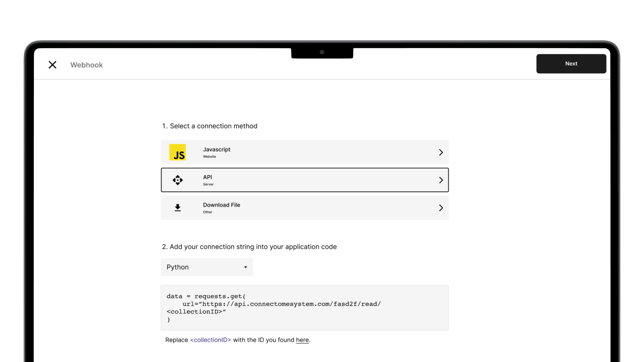Image resolution: width=644 pixels, height=362 pixels.
Task: Click the chevron on the Javascript row
Action: 441,152
